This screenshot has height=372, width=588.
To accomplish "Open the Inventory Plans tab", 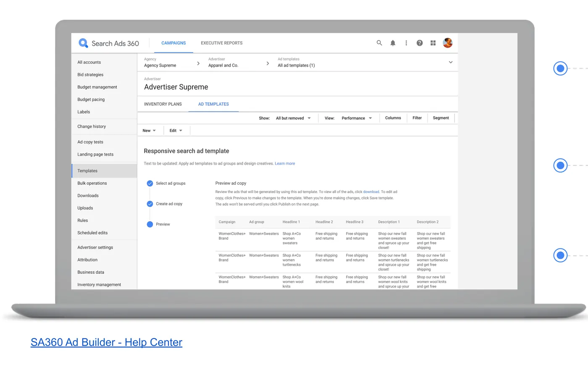I will (x=163, y=104).
